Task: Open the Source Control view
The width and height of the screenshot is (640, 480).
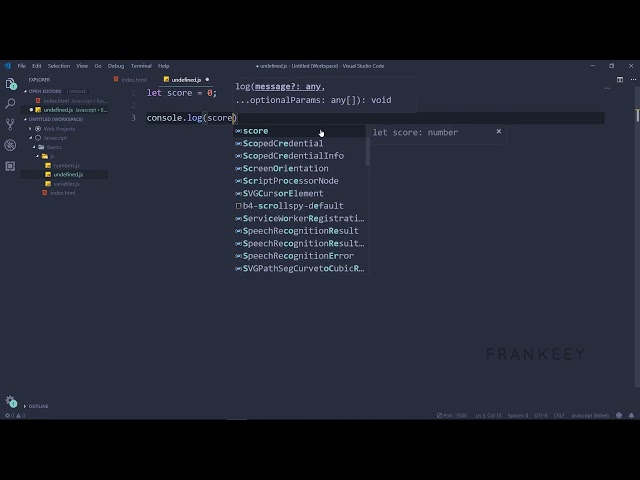Action: click(x=11, y=124)
